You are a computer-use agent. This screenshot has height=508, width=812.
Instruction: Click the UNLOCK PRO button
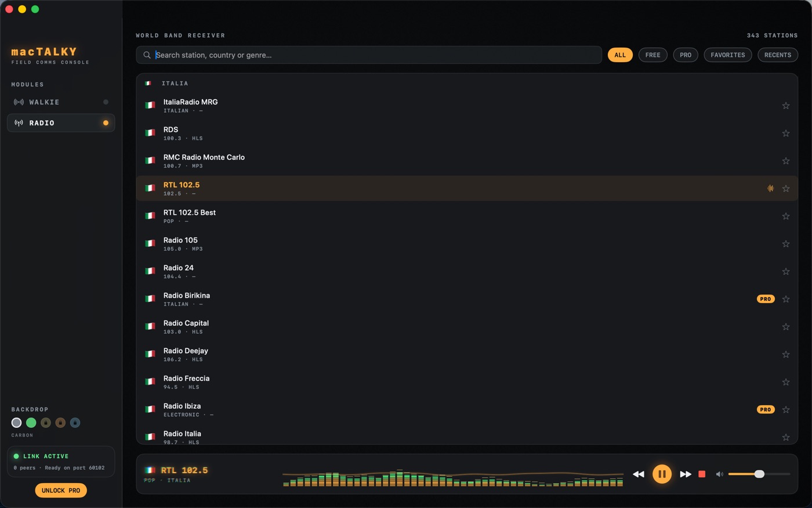coord(61,491)
